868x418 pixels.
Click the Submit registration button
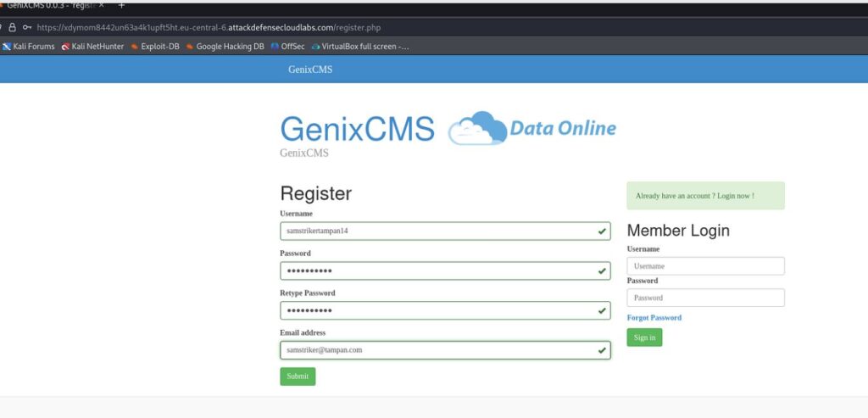298,376
